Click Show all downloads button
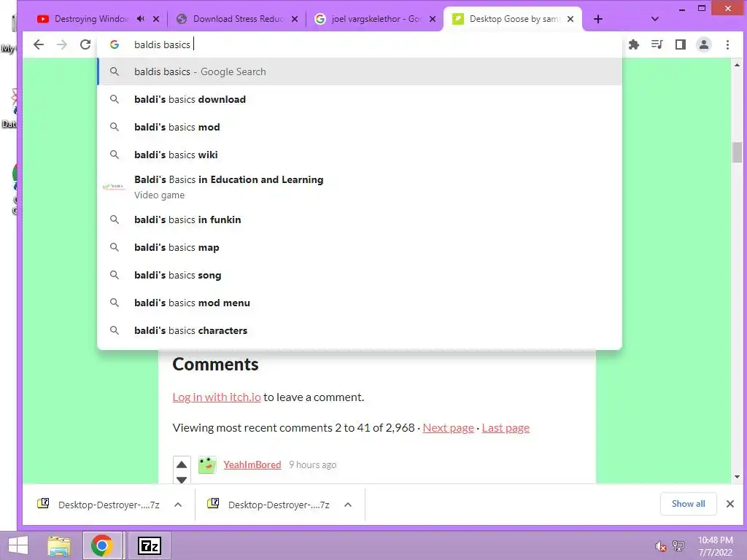 coord(689,504)
